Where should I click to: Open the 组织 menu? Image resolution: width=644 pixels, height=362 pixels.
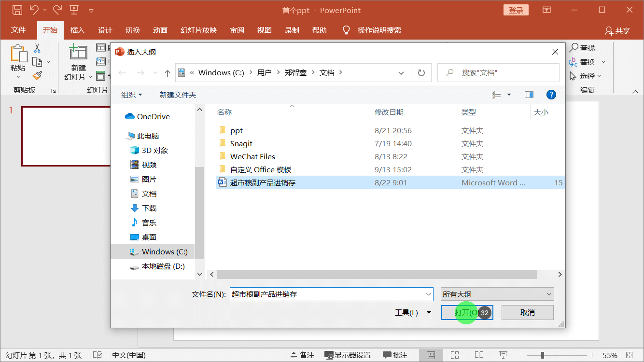132,95
